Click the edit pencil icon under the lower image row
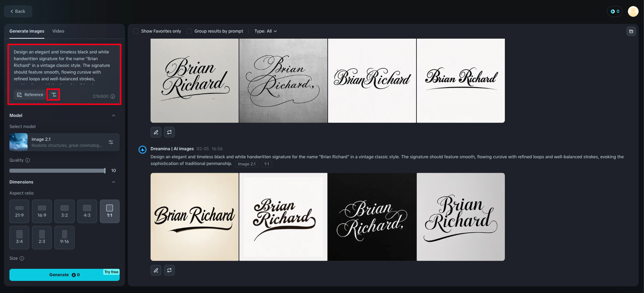644x293 pixels. coord(156,270)
